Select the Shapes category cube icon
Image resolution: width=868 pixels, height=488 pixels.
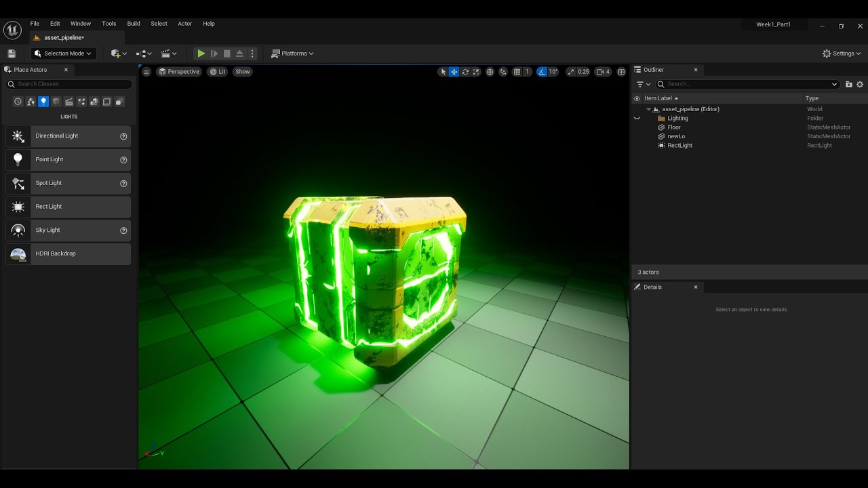[x=56, y=102]
